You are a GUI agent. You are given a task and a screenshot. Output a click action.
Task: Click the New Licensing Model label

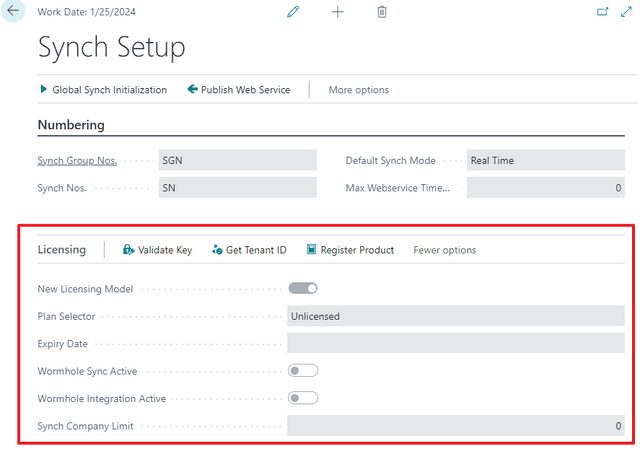click(85, 289)
